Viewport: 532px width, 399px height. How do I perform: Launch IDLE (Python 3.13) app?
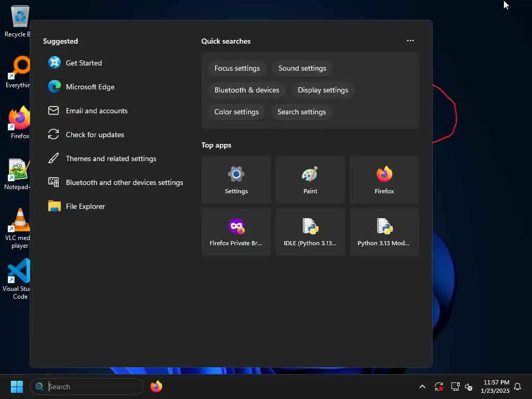(310, 232)
